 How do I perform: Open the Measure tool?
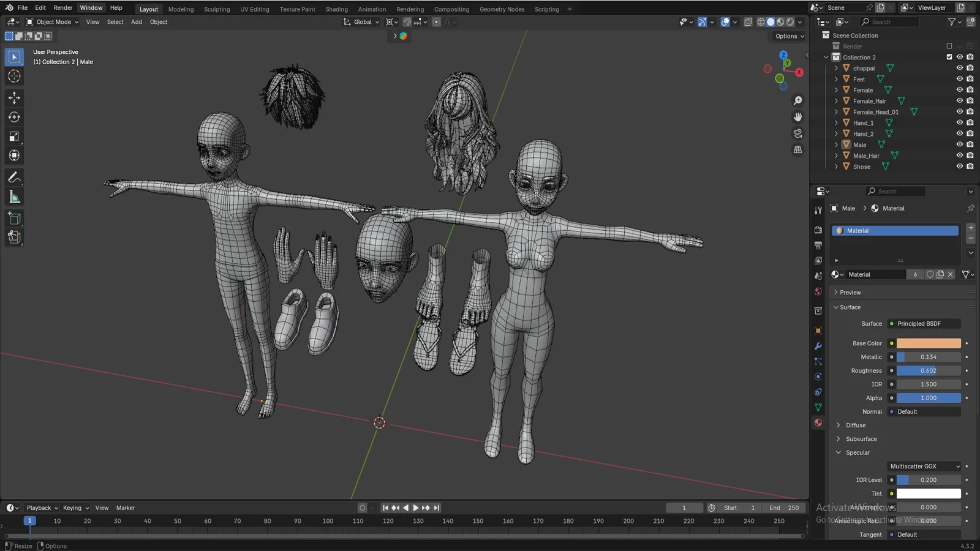pos(13,196)
